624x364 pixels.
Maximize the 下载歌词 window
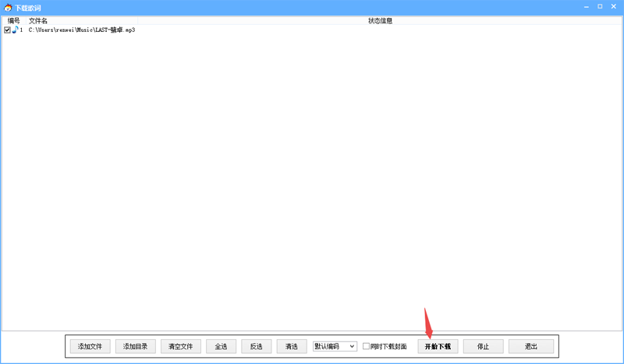pyautogui.click(x=600, y=7)
